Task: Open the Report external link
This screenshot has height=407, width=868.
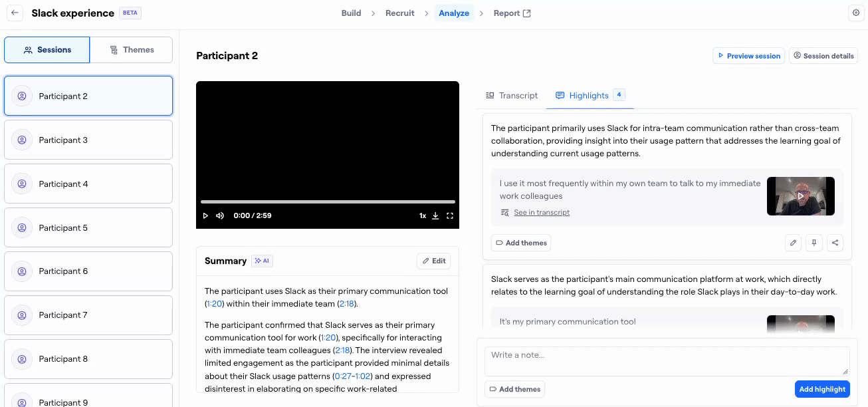Action: coord(512,13)
